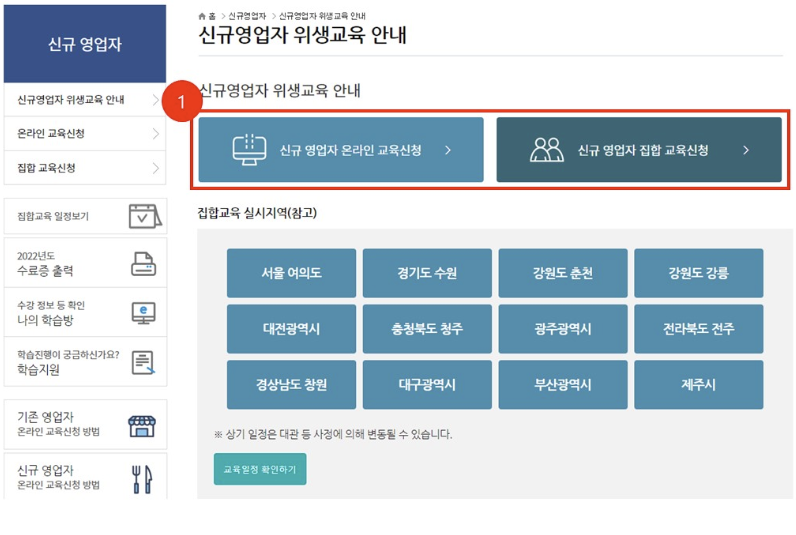Click chevron beside 신규영업자 위생교육 안내 menu
The image size is (796, 535).
point(155,100)
